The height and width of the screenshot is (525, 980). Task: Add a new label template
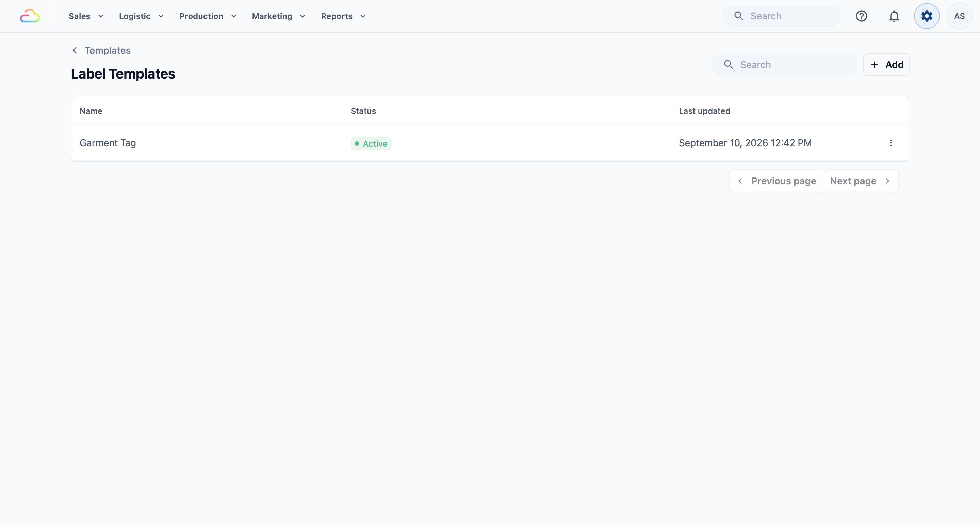click(886, 65)
